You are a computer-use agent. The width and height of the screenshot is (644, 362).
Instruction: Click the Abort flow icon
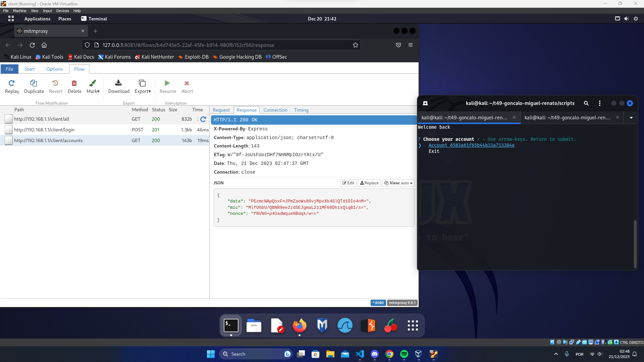coord(187,83)
